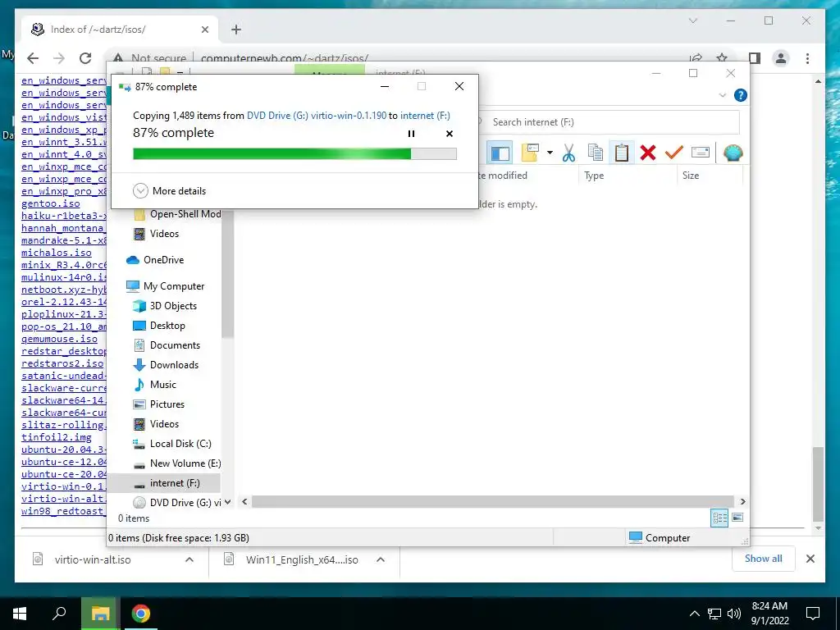Focus the Search internet (F:) box
Viewport: 840px width, 630px height.
point(610,122)
